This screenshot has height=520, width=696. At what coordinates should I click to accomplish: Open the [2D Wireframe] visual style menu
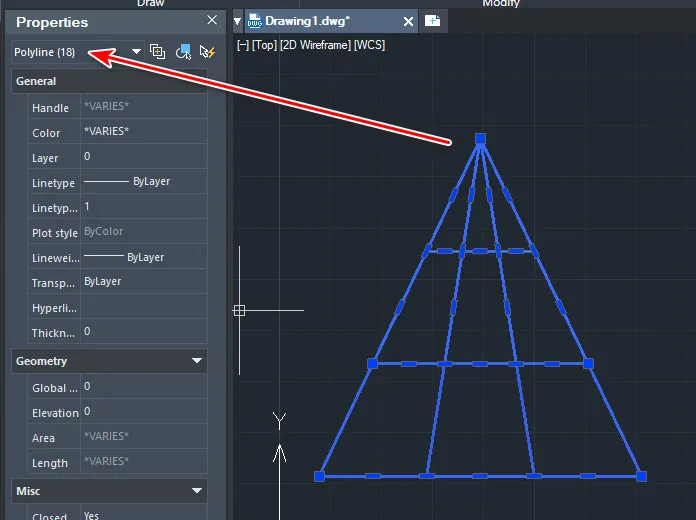(315, 45)
